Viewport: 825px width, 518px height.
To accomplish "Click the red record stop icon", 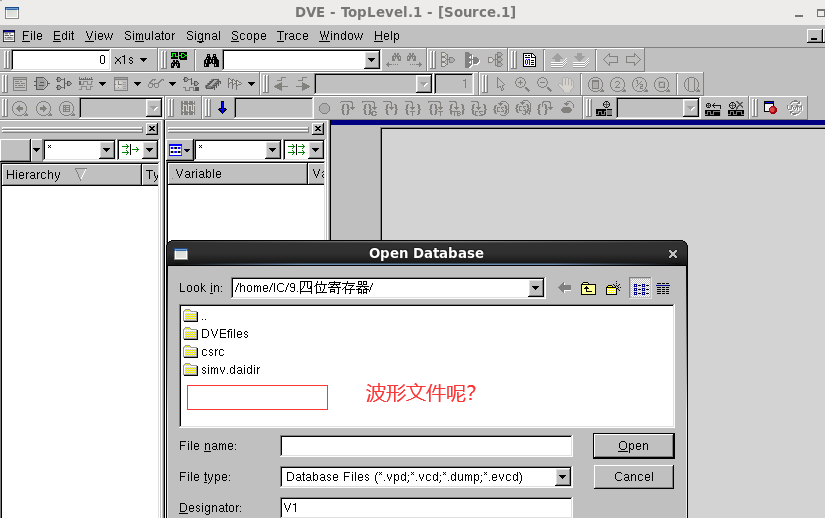I will pyautogui.click(x=770, y=108).
